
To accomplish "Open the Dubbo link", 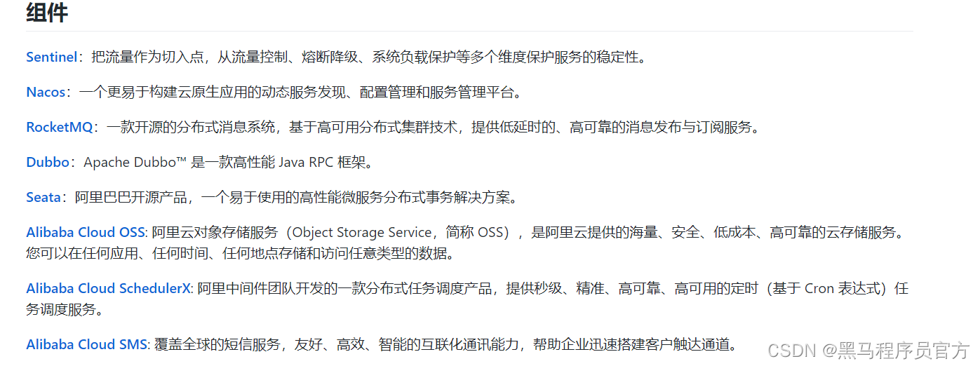I will 48,163.
